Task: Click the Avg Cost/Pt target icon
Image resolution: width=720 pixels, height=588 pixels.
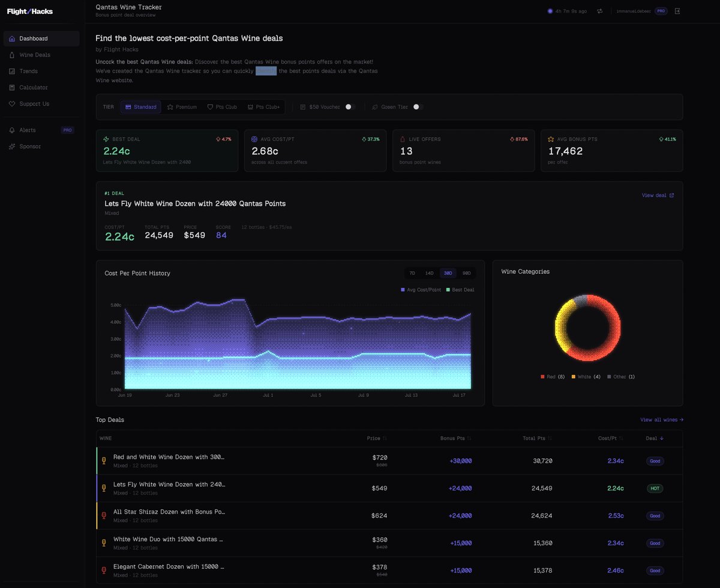Action: (254, 139)
